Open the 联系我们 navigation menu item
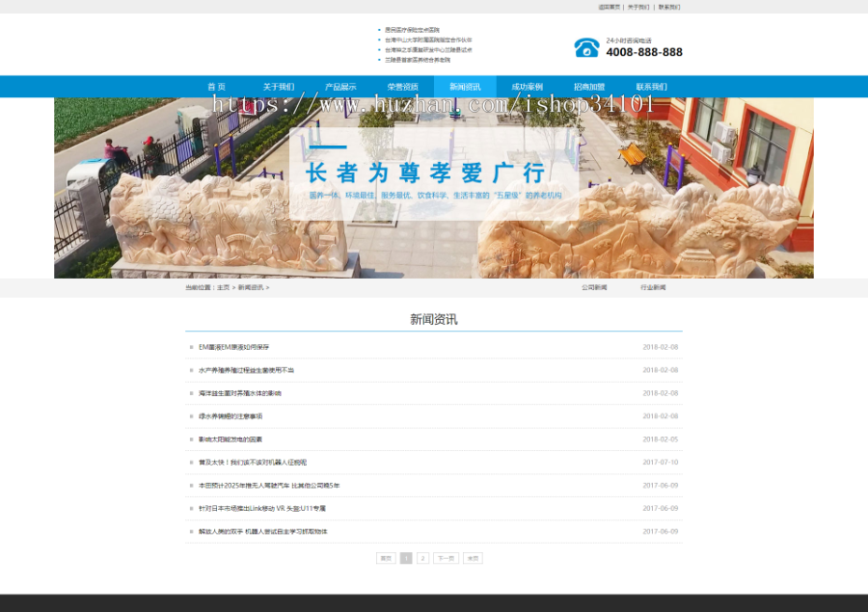 [x=654, y=86]
